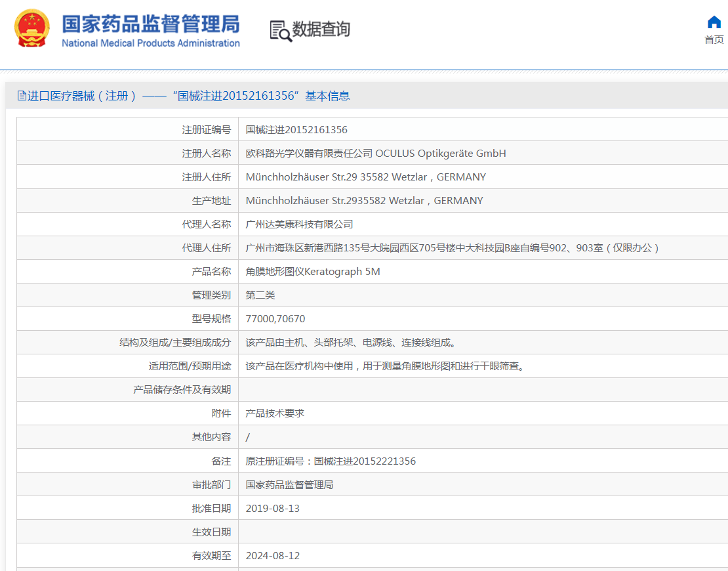Screen dimensions: 728x571
Task: Click the 附件 field label
Action: point(221,413)
